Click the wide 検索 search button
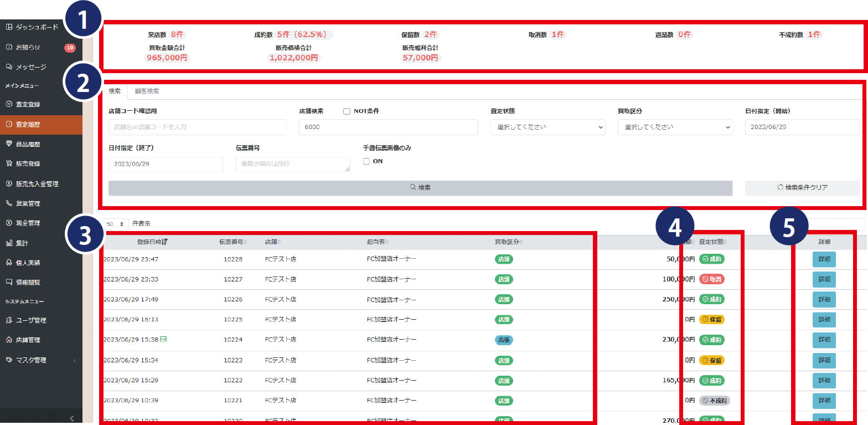This screenshot has height=425, width=868. (420, 188)
